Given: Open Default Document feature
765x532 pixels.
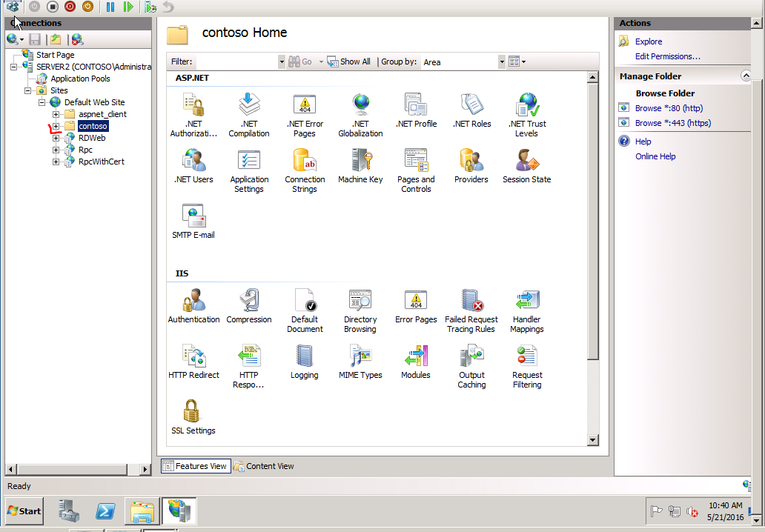Looking at the screenshot, I should (305, 310).
